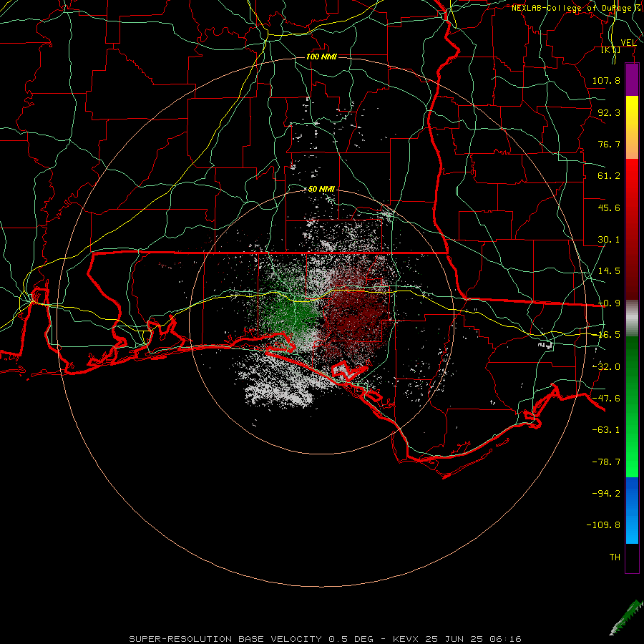Click the "30.1" legend value
The image size is (644, 644).
pos(609,240)
